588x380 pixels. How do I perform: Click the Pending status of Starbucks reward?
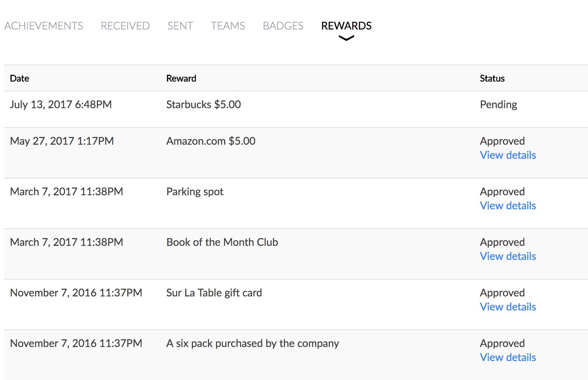498,104
